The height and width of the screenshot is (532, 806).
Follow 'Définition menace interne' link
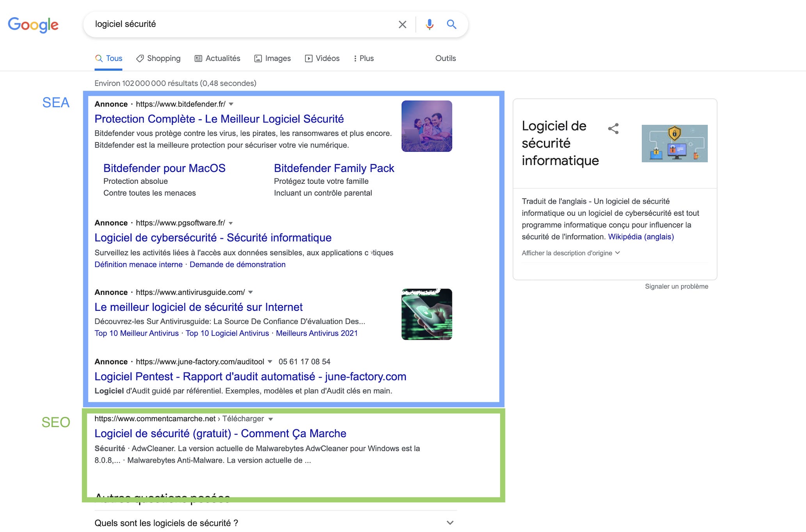(x=138, y=264)
